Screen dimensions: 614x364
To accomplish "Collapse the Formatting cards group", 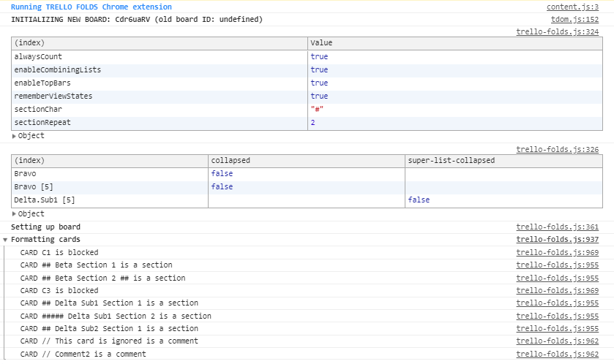I will (5, 240).
